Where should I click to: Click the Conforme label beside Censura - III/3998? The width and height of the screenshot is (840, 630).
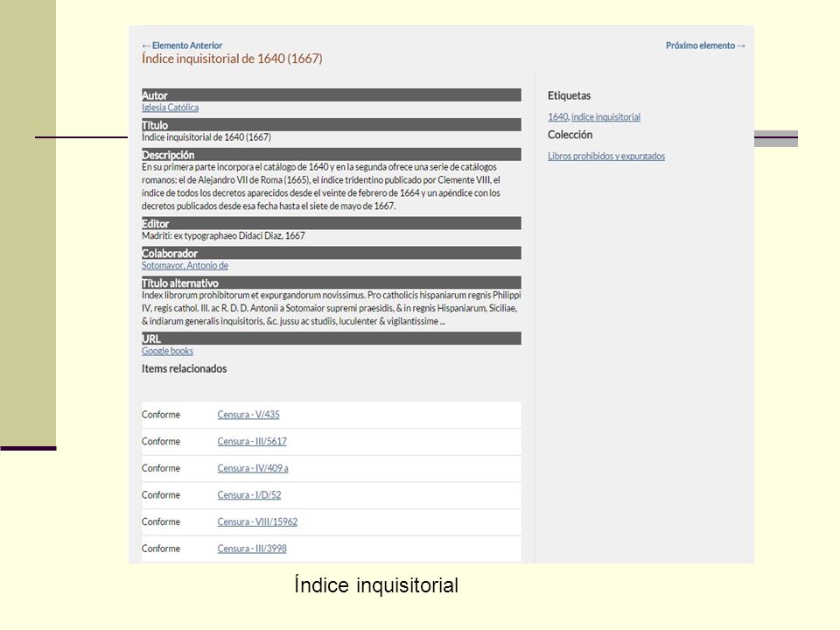[161, 549]
